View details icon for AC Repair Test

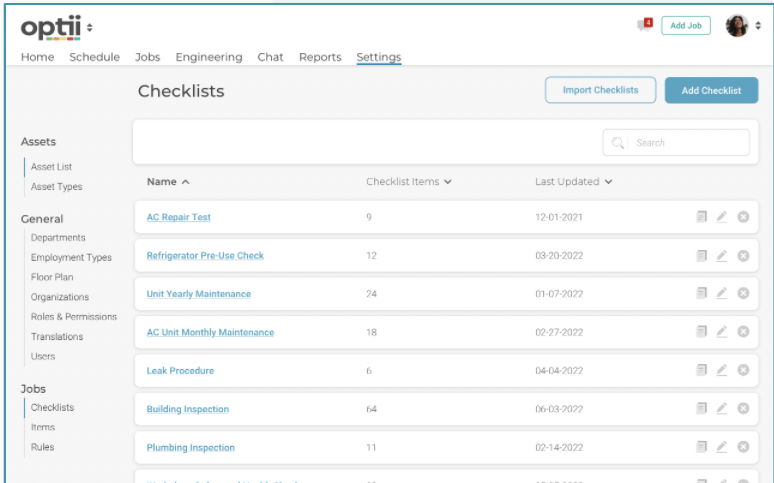[x=702, y=217]
